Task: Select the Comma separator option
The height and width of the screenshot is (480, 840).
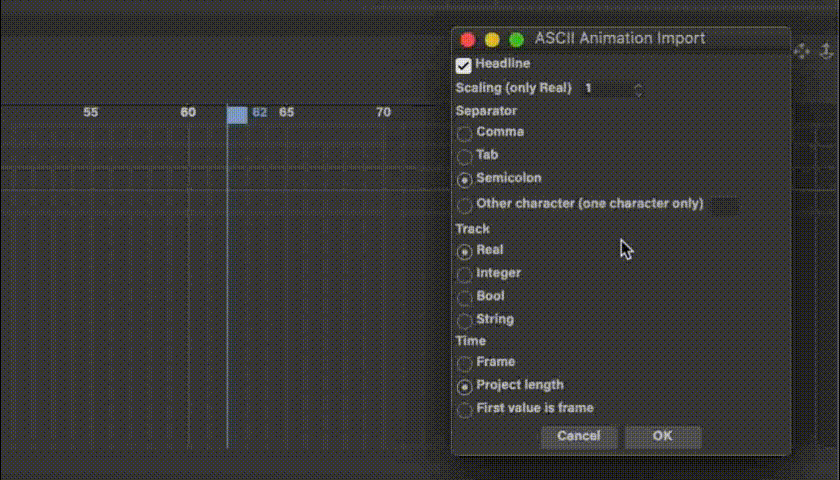Action: point(464,133)
